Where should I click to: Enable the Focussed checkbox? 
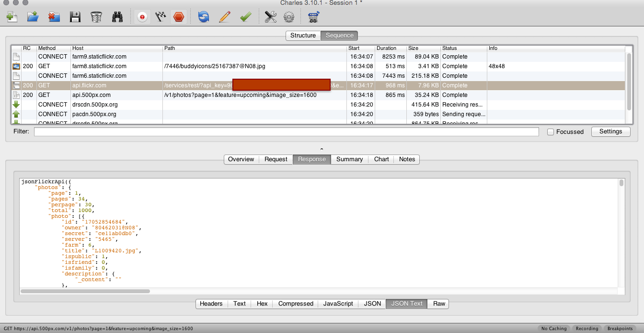[x=551, y=132]
